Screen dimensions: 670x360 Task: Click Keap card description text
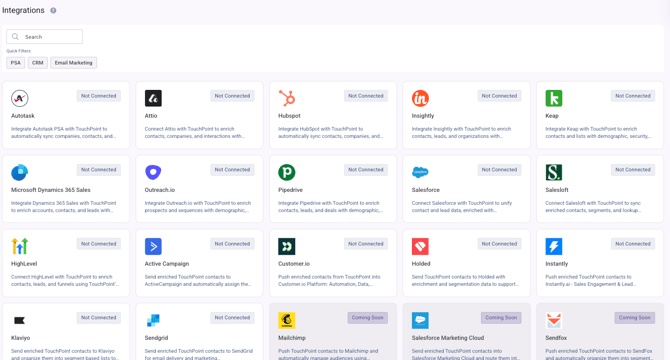(598, 132)
